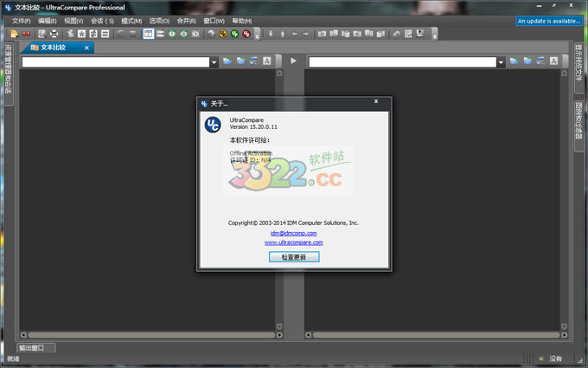
Task: Click the download arrow icon at toolbar end
Action: (x=420, y=34)
